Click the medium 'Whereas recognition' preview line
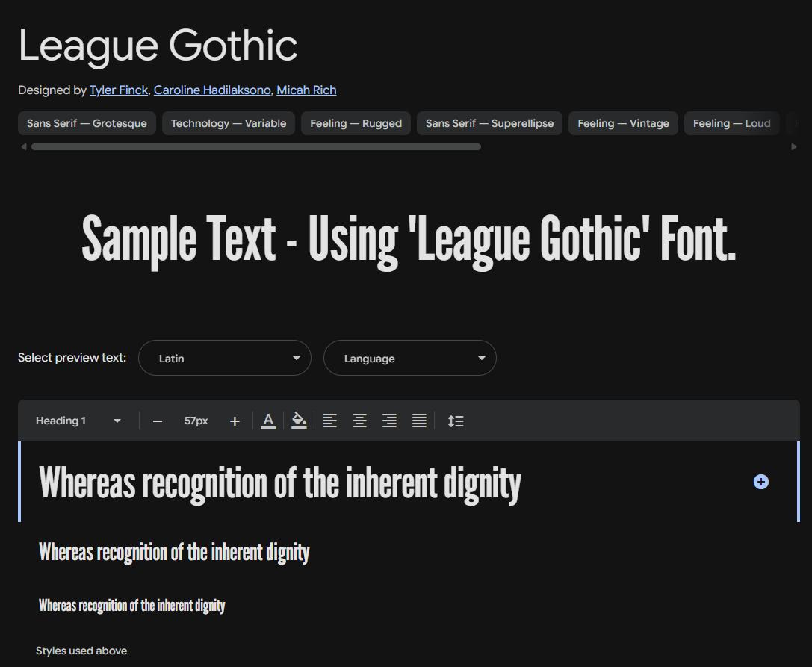 click(x=174, y=553)
